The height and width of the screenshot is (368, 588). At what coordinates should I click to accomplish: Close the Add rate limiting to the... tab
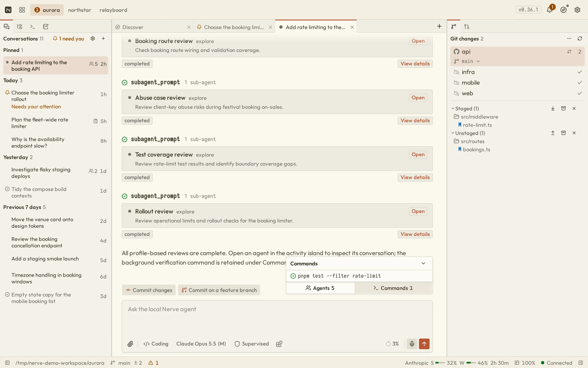pos(352,27)
